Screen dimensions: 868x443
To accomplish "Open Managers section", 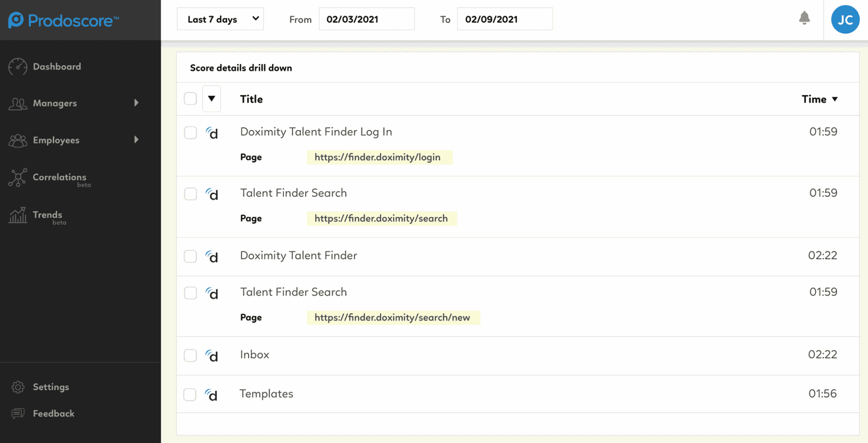I will pos(55,103).
